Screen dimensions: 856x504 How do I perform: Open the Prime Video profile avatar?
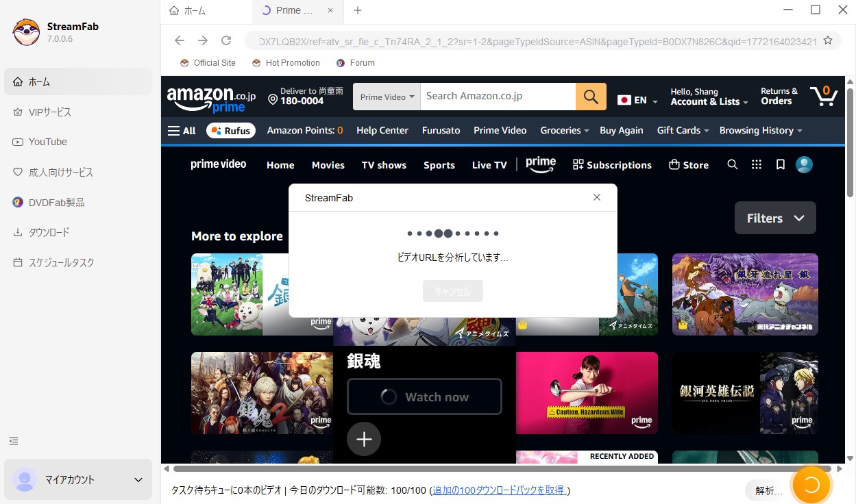[x=804, y=164]
